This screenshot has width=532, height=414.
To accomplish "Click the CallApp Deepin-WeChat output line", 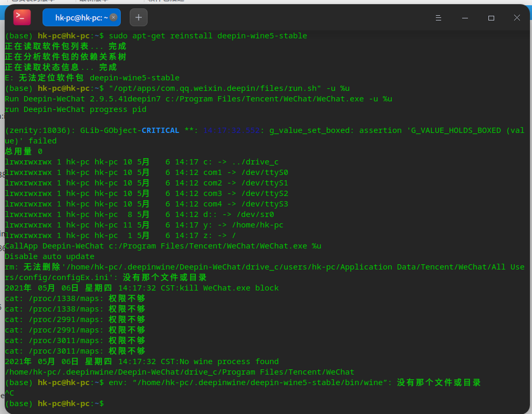I will tap(163, 246).
